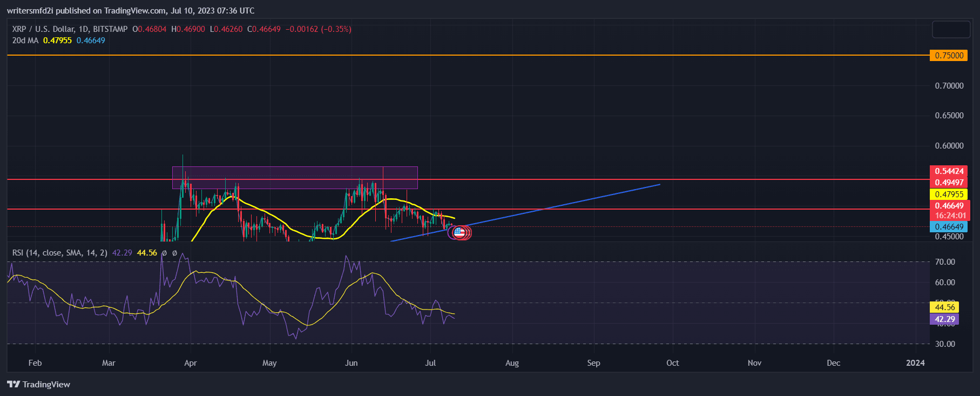The height and width of the screenshot is (396, 980).
Task: Click the yellow 0.47955 price axis label
Action: (x=949, y=194)
